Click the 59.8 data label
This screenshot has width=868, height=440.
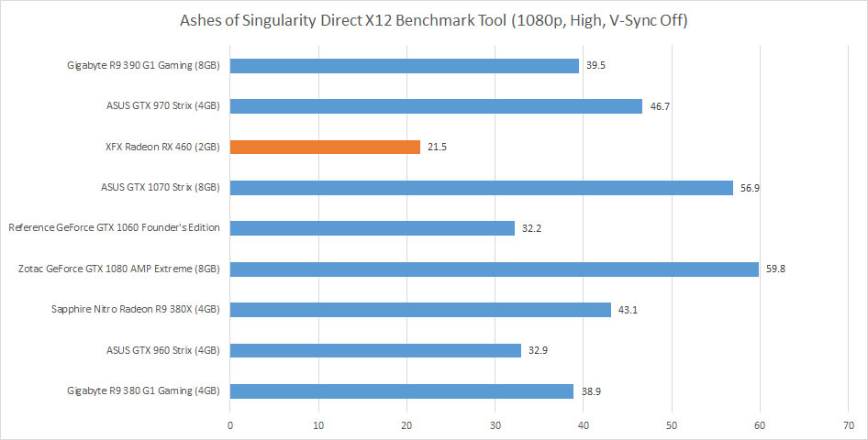[x=775, y=269]
